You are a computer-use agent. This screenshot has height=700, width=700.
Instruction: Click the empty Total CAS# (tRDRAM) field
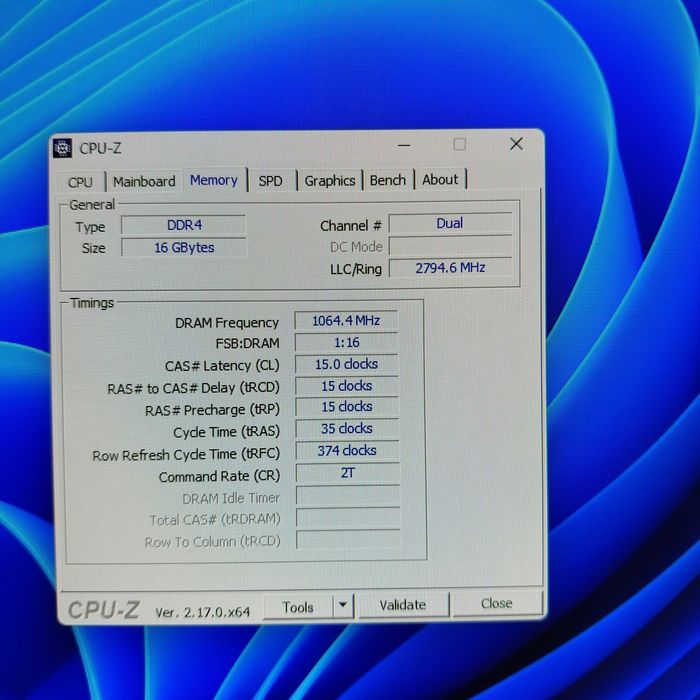(348, 518)
